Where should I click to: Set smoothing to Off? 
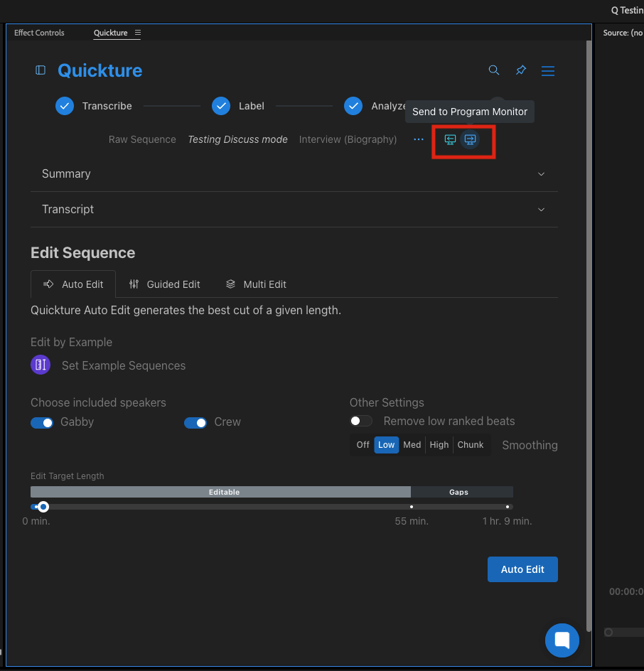point(363,445)
